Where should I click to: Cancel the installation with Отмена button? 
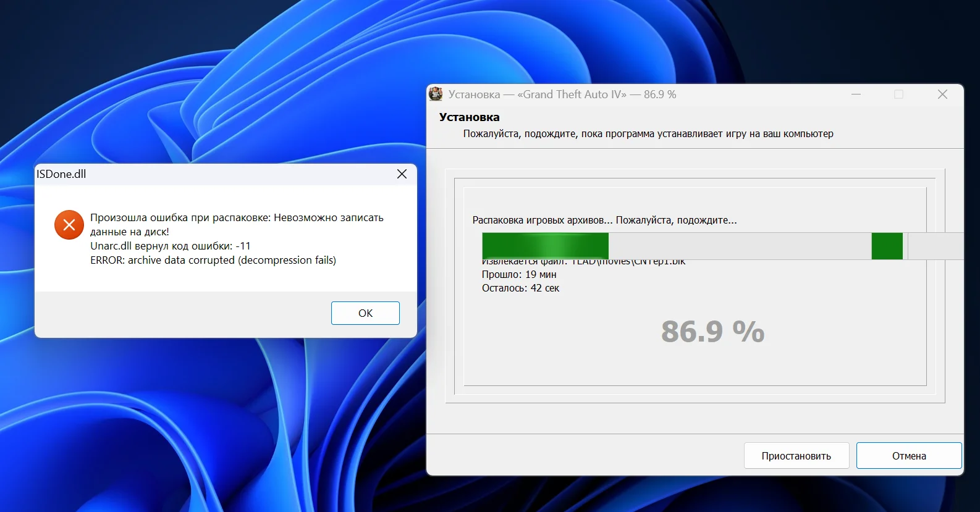909,456
